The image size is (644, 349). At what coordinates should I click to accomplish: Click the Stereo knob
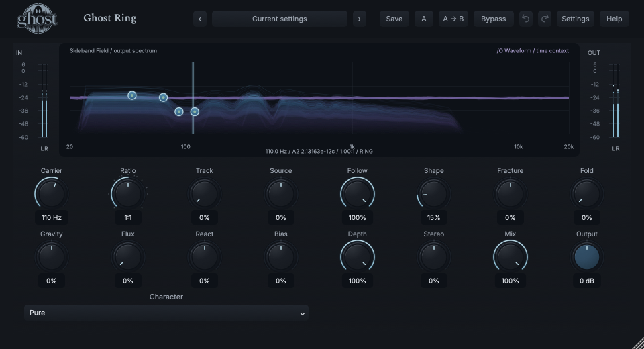[x=434, y=257]
